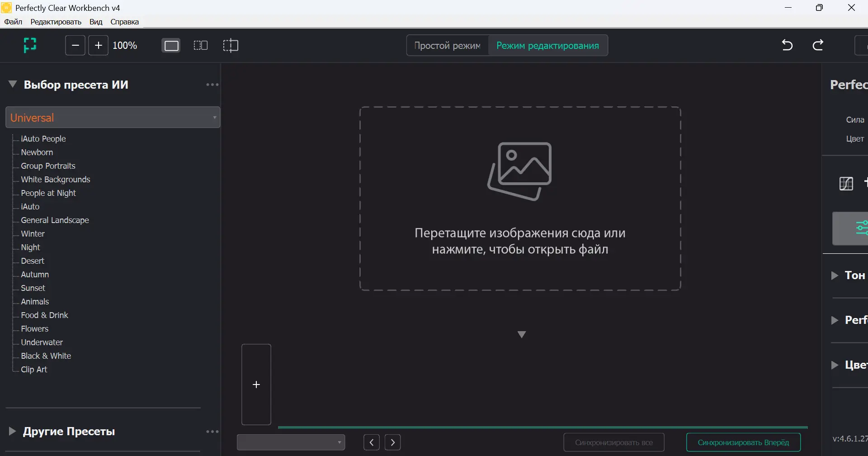This screenshot has width=868, height=456.
Task: Open the curves panel icon on right sidebar
Action: 846,184
